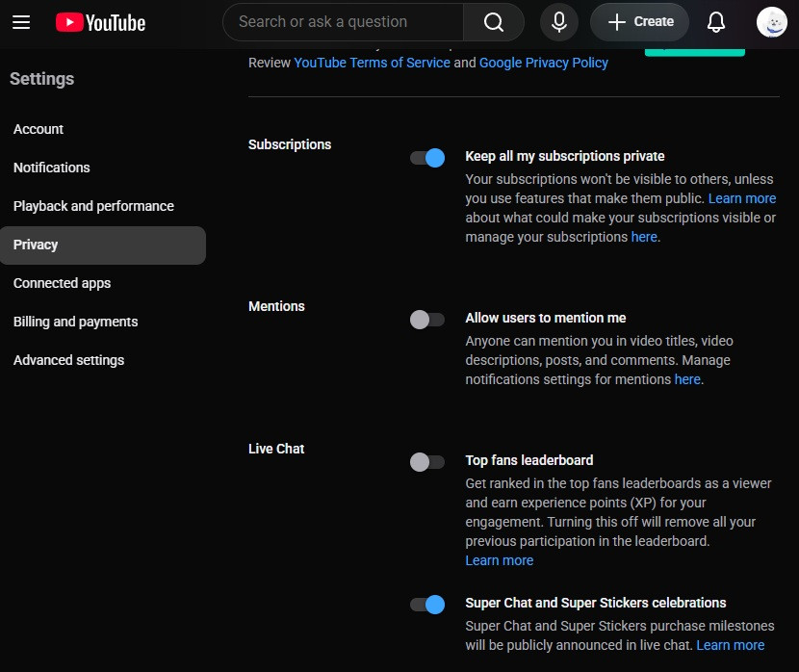
Task: Focus the search input field
Action: tap(344, 22)
